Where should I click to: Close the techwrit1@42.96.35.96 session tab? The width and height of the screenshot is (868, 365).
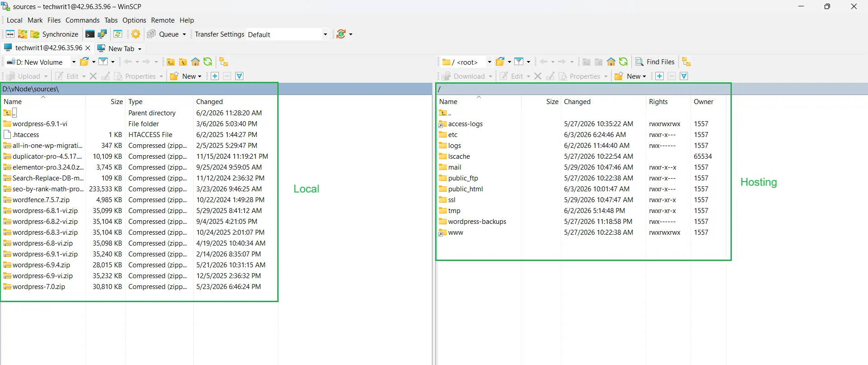coord(88,48)
